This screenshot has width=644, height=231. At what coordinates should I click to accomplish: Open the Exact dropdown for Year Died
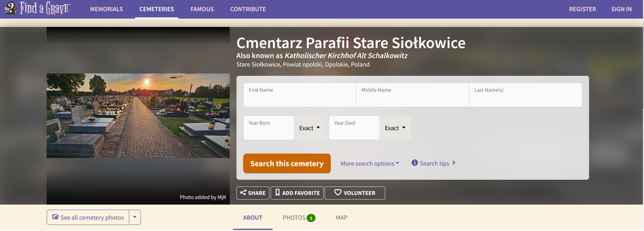(395, 128)
